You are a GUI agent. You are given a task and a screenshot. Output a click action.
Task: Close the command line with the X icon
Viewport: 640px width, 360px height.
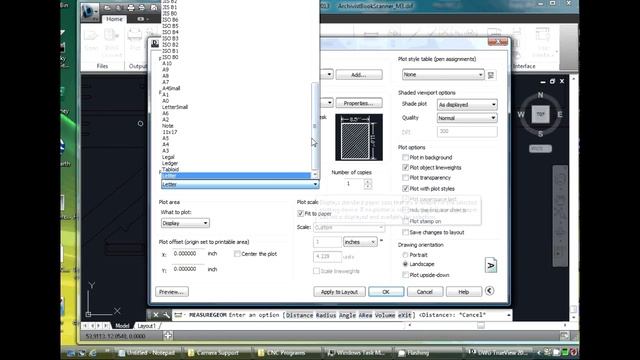coord(156,315)
